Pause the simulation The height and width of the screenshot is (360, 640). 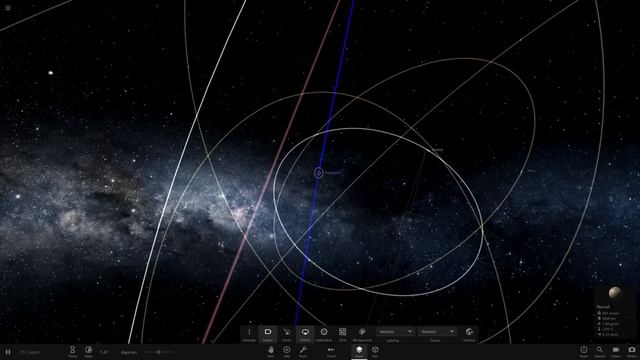click(x=8, y=351)
